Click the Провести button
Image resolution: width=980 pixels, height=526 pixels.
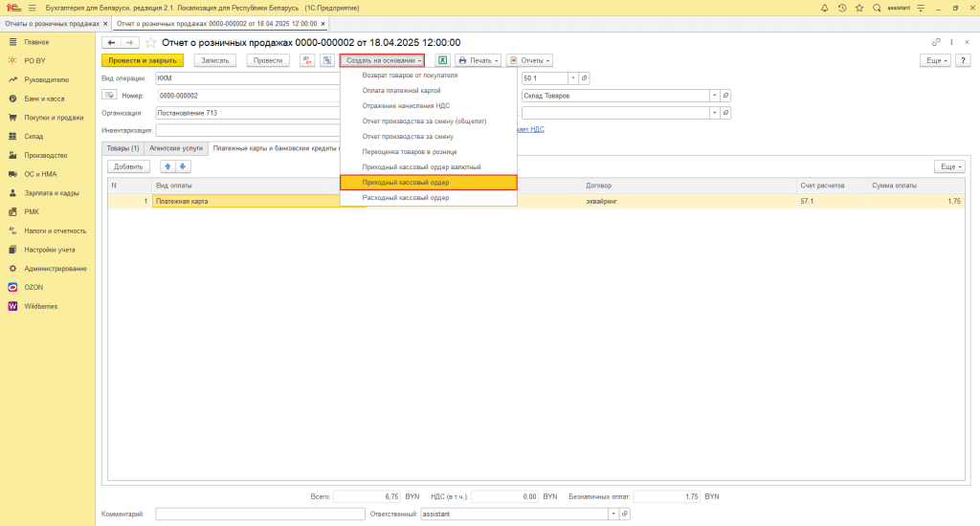tap(268, 60)
